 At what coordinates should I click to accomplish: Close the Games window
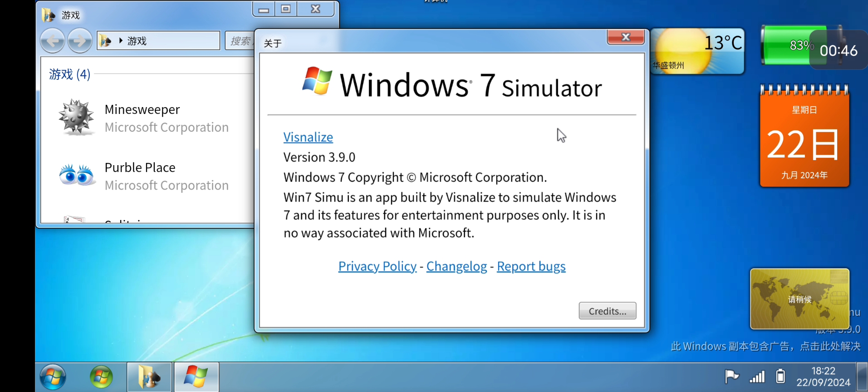[x=316, y=9]
